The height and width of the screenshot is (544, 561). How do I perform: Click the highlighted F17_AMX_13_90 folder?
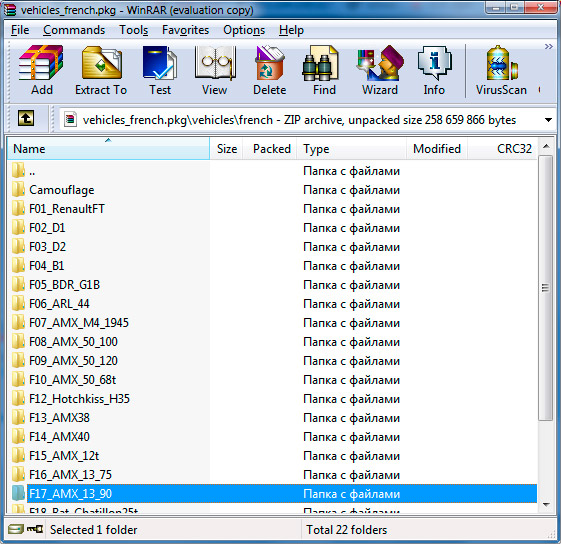272,494
